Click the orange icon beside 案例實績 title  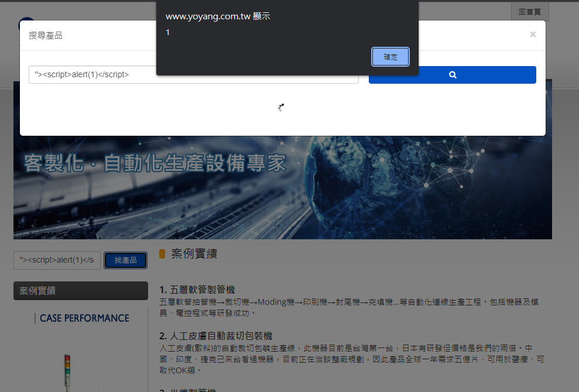tap(162, 254)
